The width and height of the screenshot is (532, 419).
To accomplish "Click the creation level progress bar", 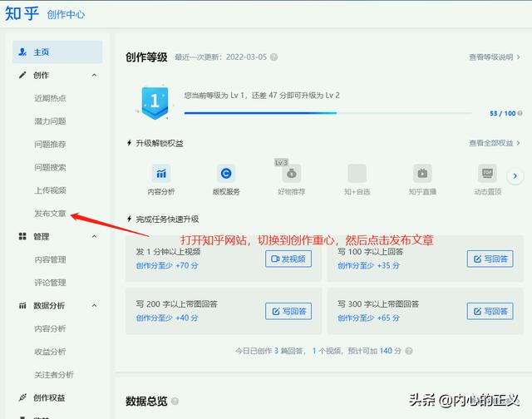I will pos(328,113).
